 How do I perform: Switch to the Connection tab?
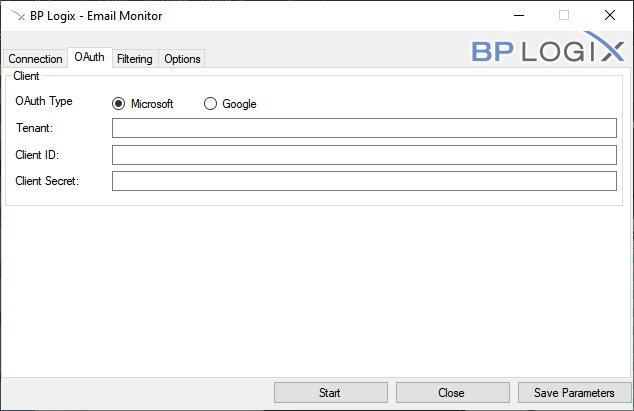35,59
